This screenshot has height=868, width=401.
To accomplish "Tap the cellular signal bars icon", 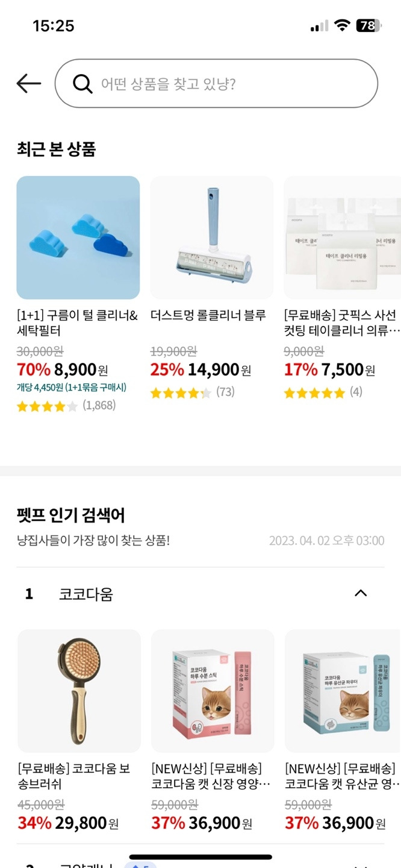I will coord(320,25).
